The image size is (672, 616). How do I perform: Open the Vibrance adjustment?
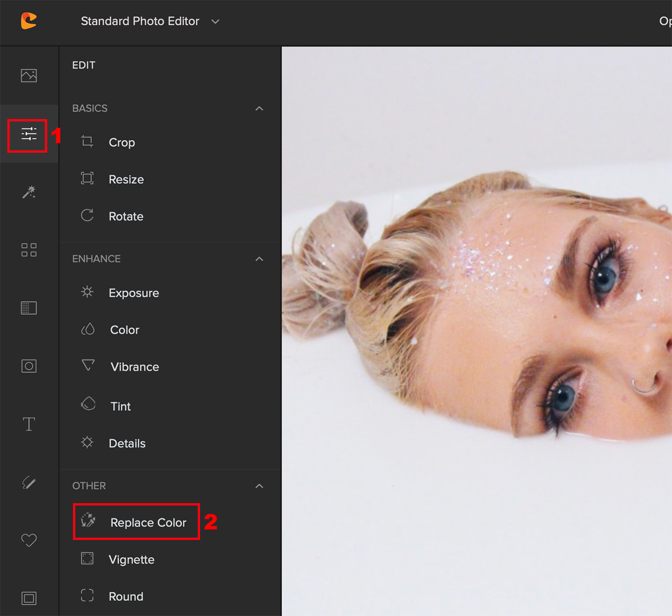click(x=134, y=367)
